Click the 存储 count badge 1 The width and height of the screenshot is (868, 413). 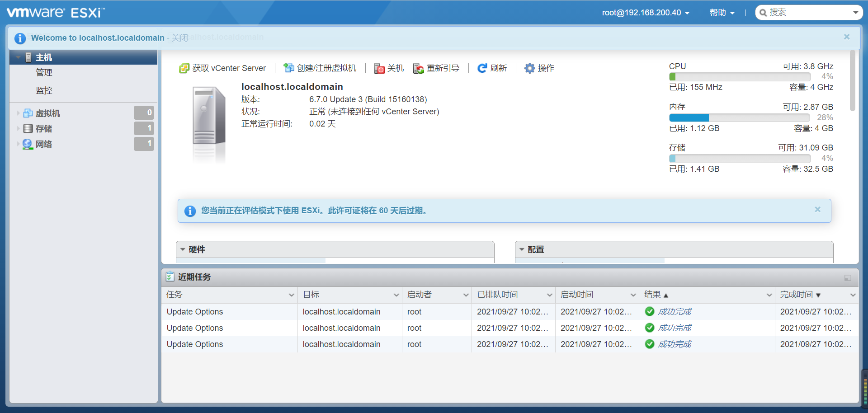pyautogui.click(x=144, y=128)
